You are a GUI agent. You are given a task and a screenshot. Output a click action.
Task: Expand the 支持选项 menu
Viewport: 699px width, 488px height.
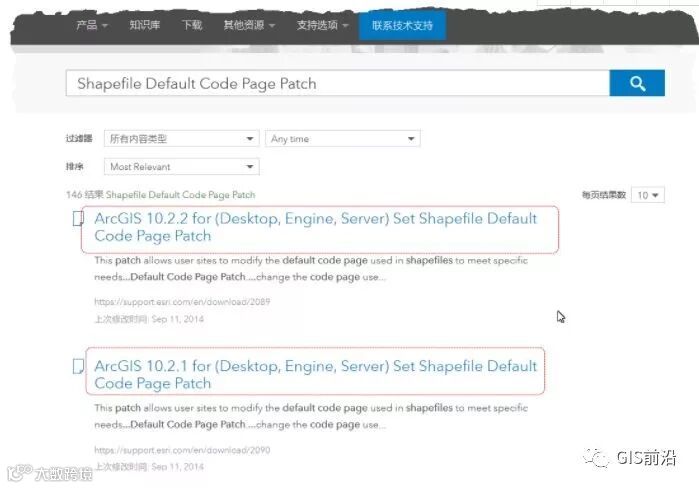pyautogui.click(x=322, y=25)
